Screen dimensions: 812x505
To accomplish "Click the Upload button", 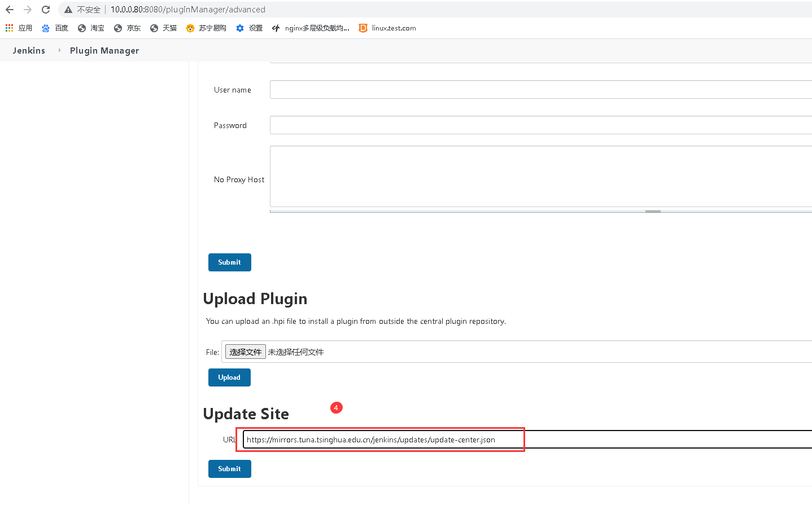I will 229,377.
